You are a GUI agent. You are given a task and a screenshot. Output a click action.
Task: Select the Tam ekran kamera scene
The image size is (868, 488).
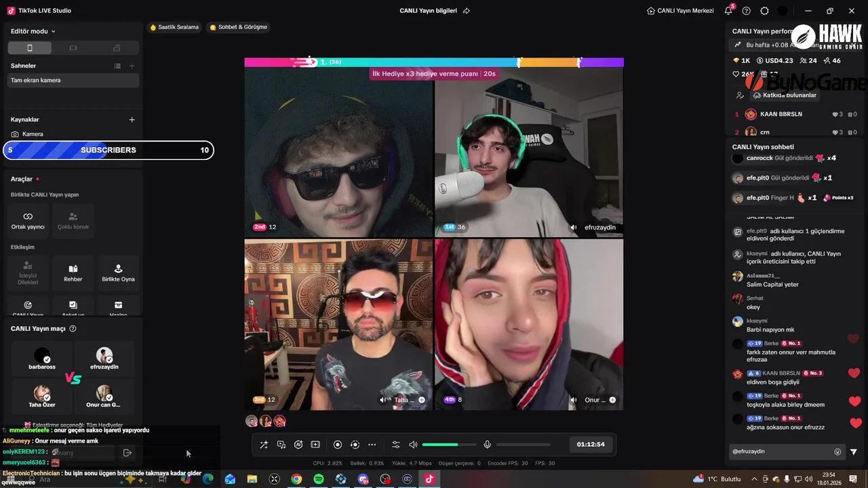[x=73, y=80]
